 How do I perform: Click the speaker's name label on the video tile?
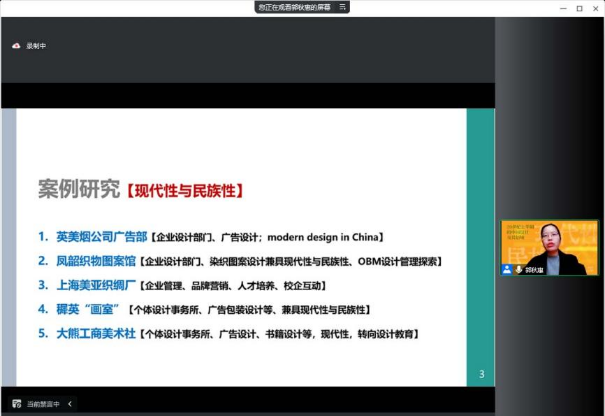(534, 270)
